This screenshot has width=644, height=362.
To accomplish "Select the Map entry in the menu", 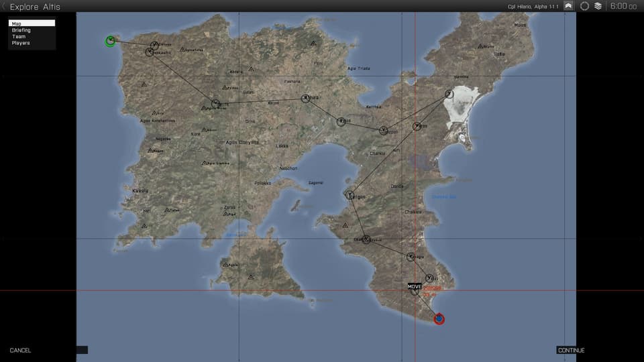I will pos(32,23).
